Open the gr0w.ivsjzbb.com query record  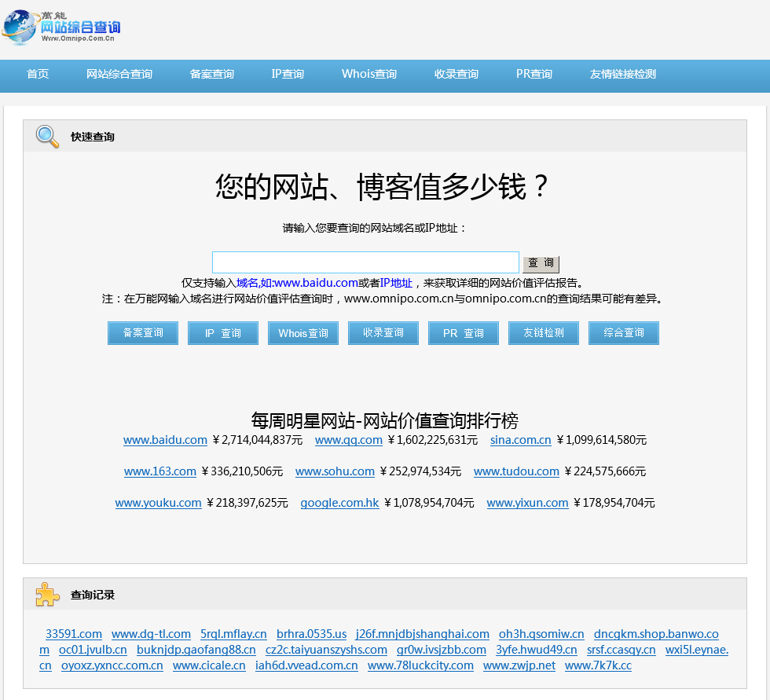click(441, 650)
